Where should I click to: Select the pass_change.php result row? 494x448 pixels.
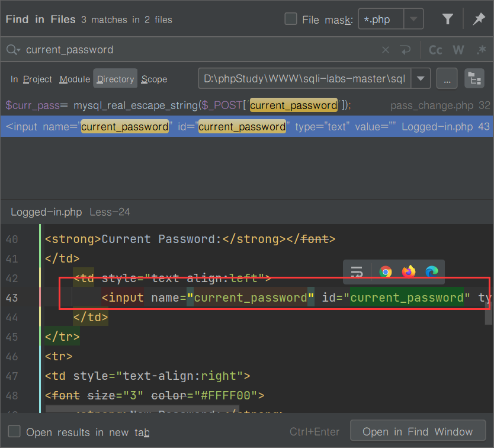[x=247, y=105]
